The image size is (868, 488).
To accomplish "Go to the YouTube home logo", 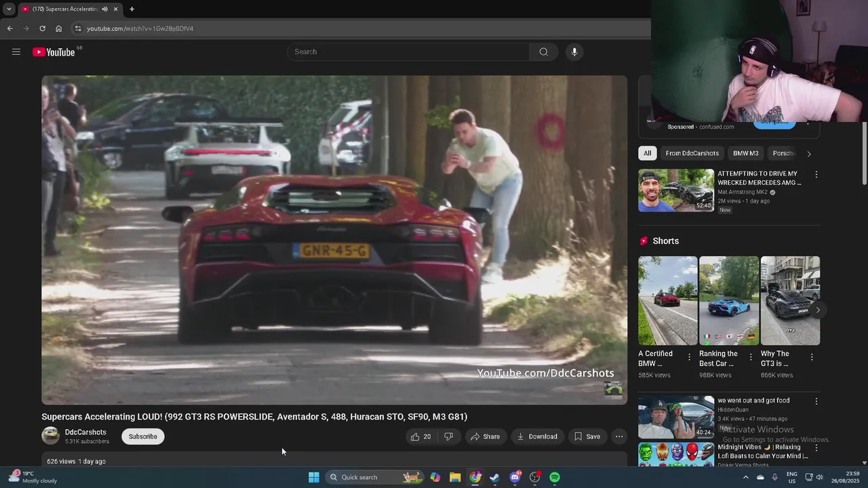I will tap(54, 52).
